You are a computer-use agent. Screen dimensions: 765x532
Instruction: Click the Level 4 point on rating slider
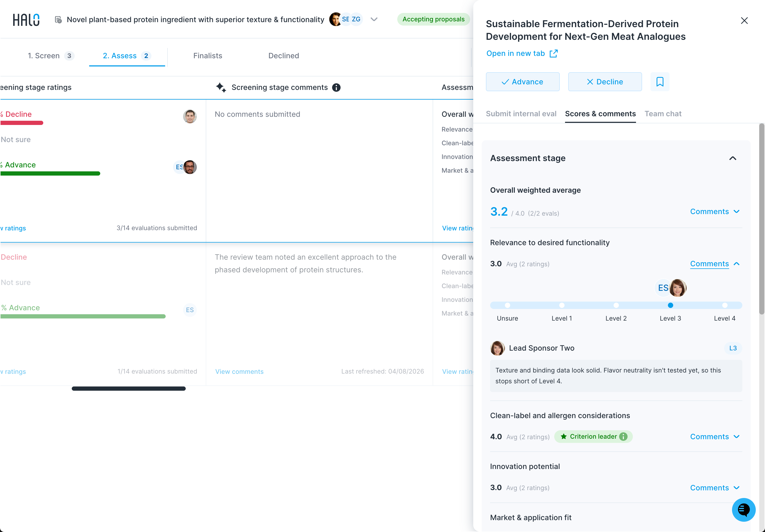pos(725,305)
